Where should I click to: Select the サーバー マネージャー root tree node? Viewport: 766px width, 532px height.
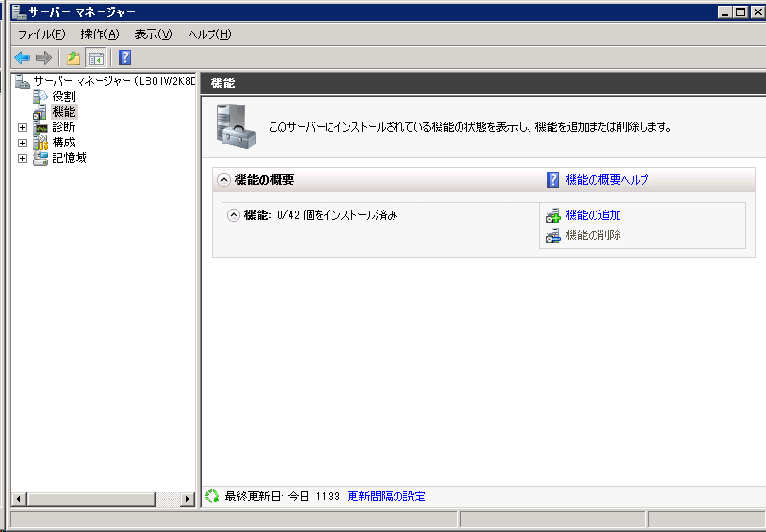coord(114,81)
